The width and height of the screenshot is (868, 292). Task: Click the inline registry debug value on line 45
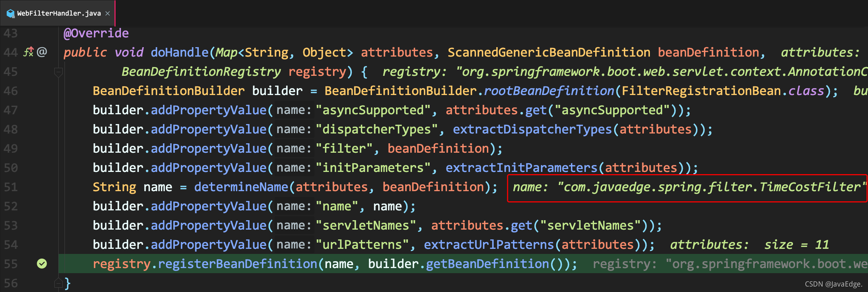(x=625, y=72)
